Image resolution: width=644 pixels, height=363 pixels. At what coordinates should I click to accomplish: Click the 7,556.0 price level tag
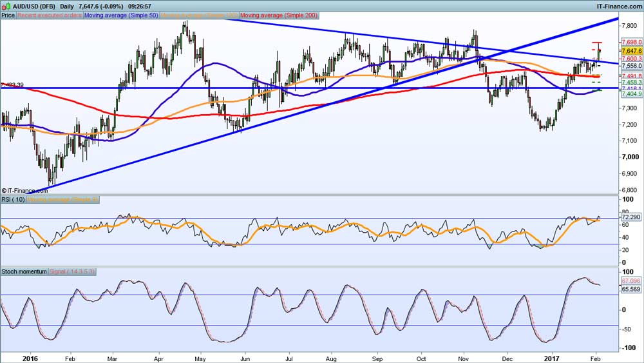(632, 66)
